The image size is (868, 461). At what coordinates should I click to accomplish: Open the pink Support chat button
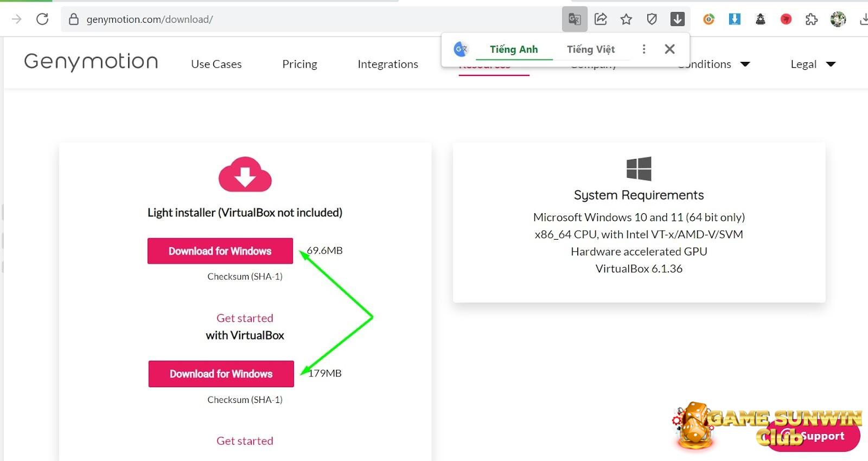click(x=813, y=437)
